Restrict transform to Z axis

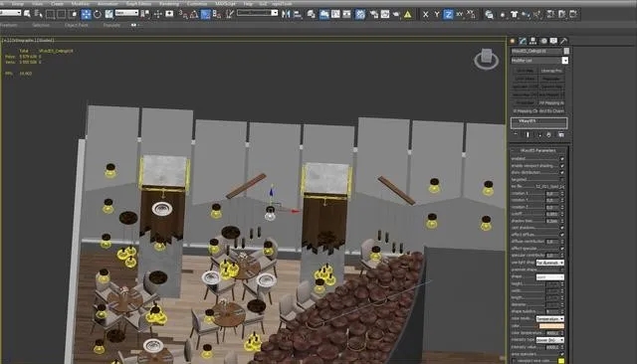point(448,14)
